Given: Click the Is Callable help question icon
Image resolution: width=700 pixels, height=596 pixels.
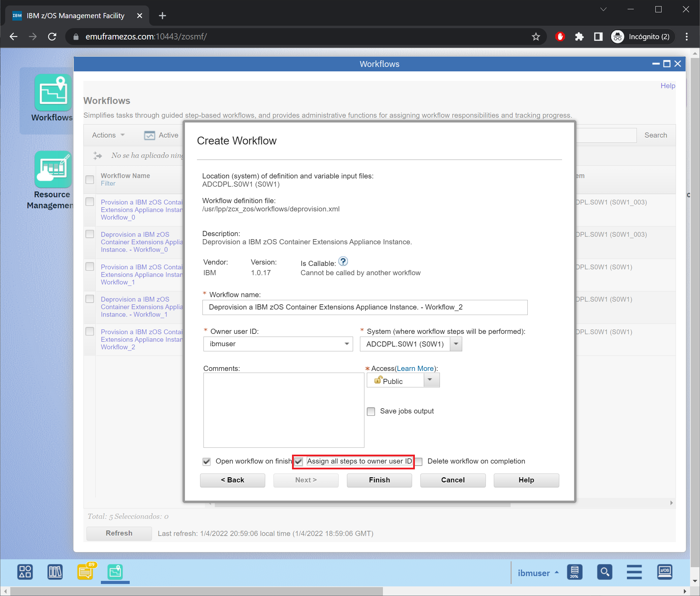Looking at the screenshot, I should pyautogui.click(x=343, y=261).
